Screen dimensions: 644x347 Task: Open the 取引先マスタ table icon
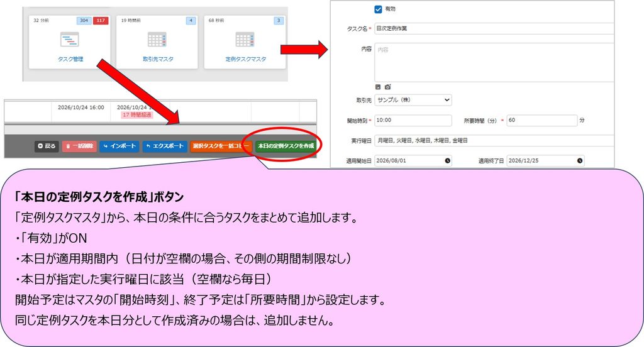click(157, 40)
